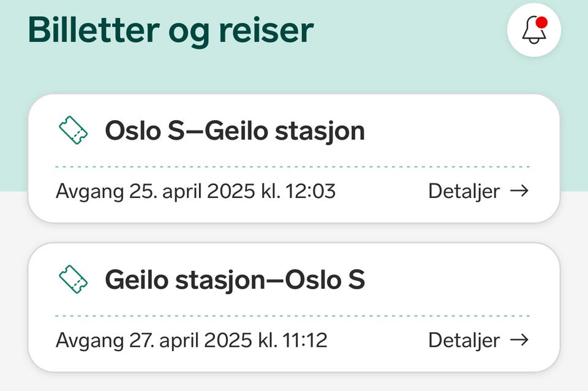Viewport: 588px width, 391px height.
Task: Click the arrow on the 27. april trip
Action: pyautogui.click(x=519, y=340)
